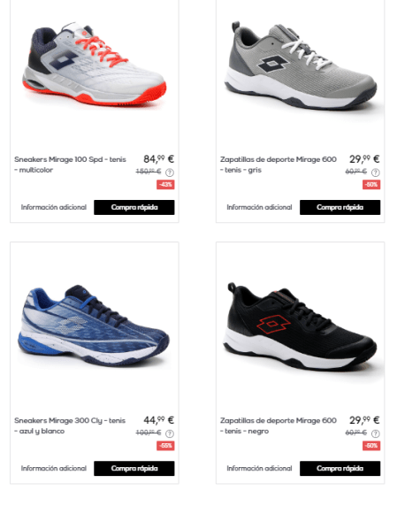Click Compra rápida for Mirage 100 Spd
420x529 pixels.
point(134,207)
